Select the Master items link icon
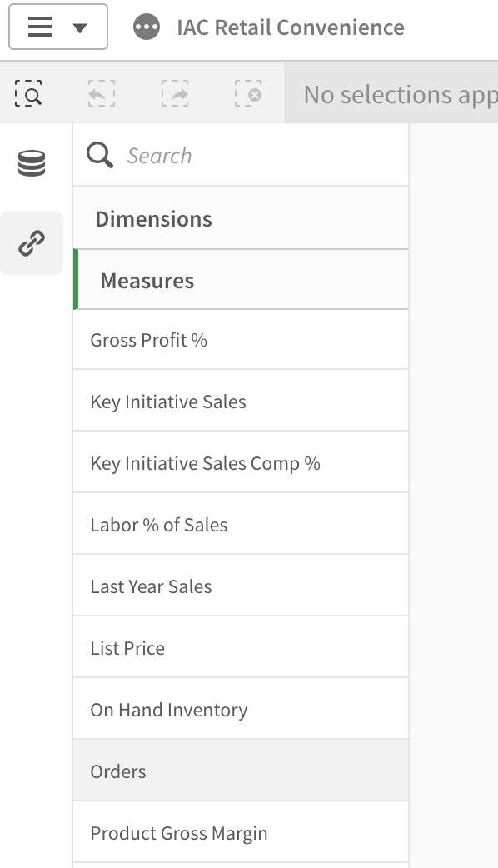The height and width of the screenshot is (868, 498). (x=31, y=242)
